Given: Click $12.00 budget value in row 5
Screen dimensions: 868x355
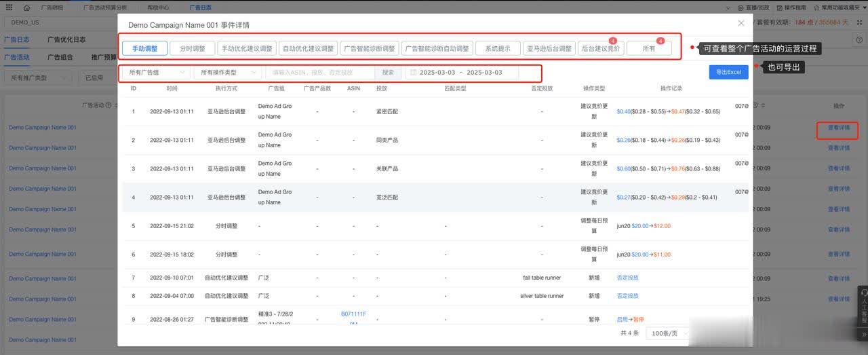Looking at the screenshot, I should [x=663, y=225].
